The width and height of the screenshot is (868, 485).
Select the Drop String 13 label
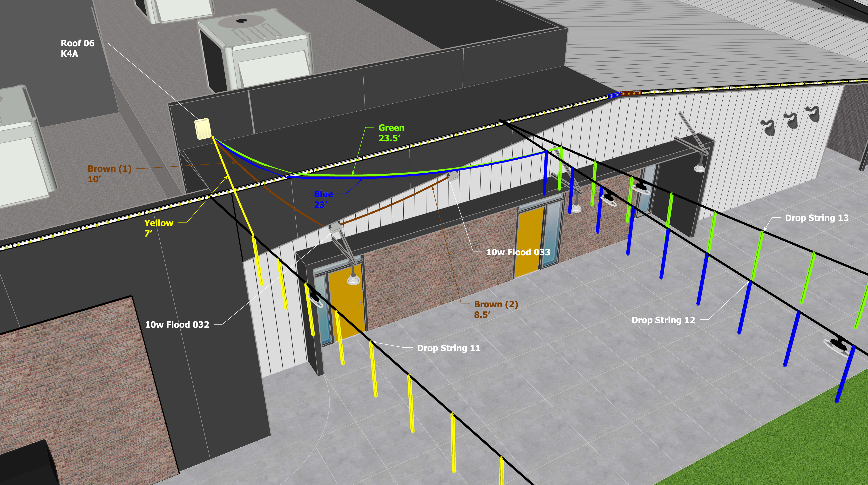click(816, 218)
